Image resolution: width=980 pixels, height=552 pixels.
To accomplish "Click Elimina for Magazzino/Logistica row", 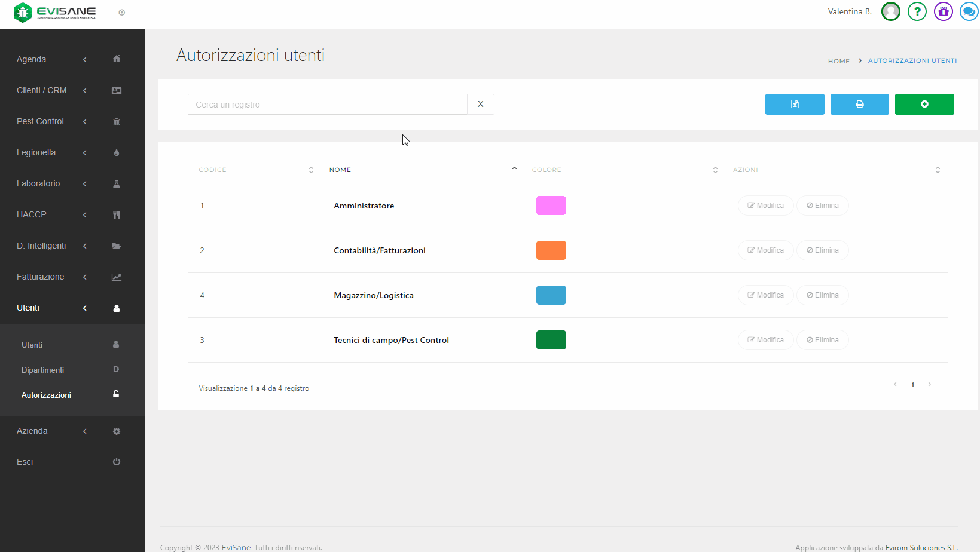I will [x=822, y=295].
